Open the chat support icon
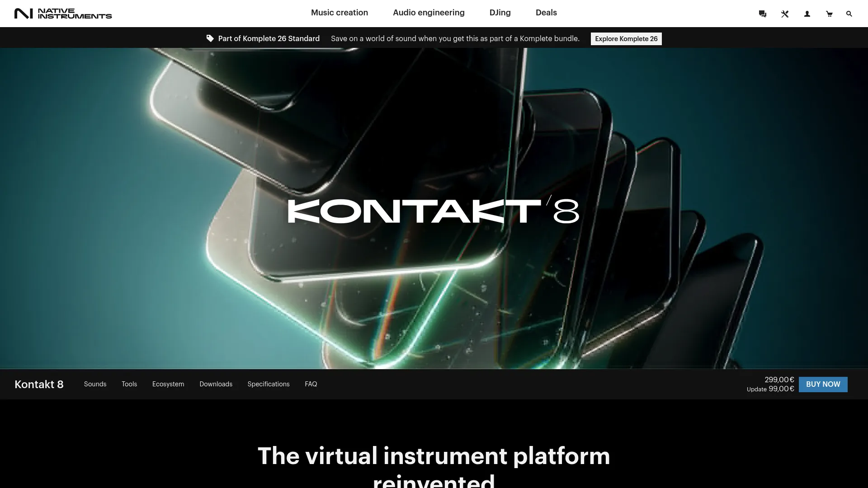868x488 pixels. tap(763, 14)
